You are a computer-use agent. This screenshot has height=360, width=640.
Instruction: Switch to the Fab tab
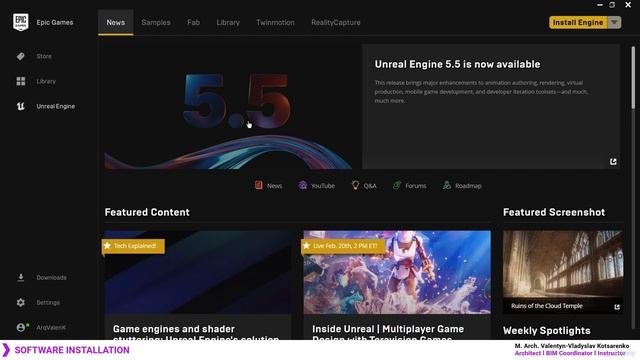pyautogui.click(x=193, y=22)
